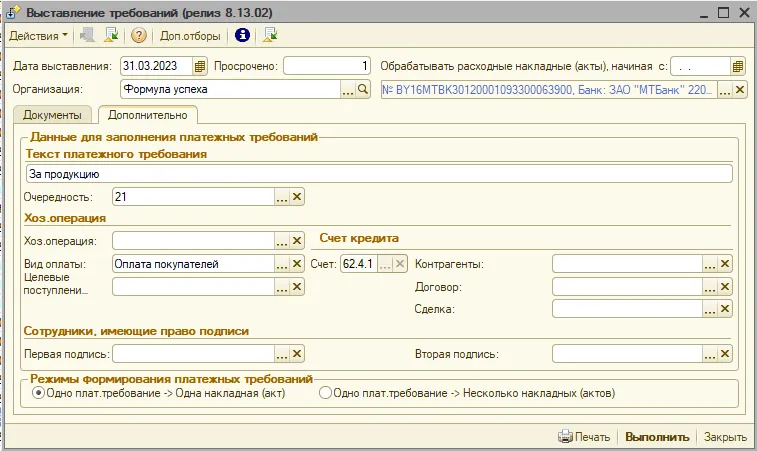Click the window title bar icon

13,12
